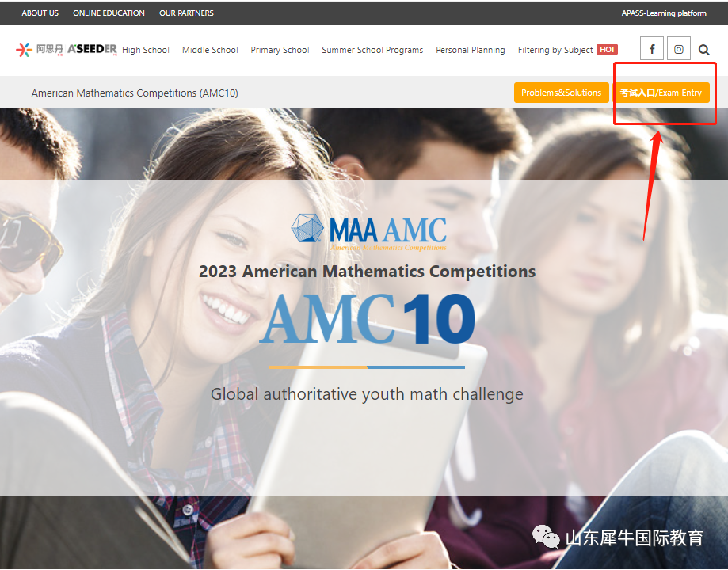
Task: Select Middle School navigation item
Action: coord(210,50)
